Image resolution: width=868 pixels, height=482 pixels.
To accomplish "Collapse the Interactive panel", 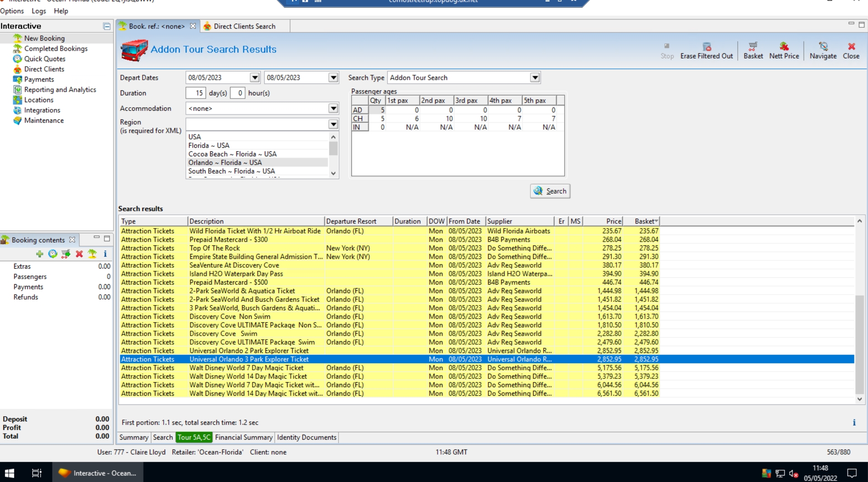I will (x=107, y=26).
